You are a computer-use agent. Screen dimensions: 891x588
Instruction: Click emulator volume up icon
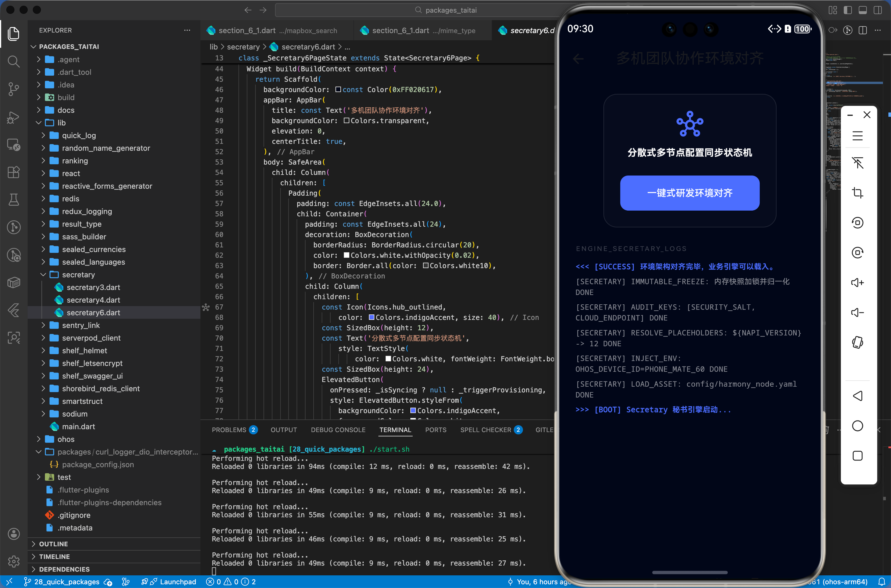(857, 282)
